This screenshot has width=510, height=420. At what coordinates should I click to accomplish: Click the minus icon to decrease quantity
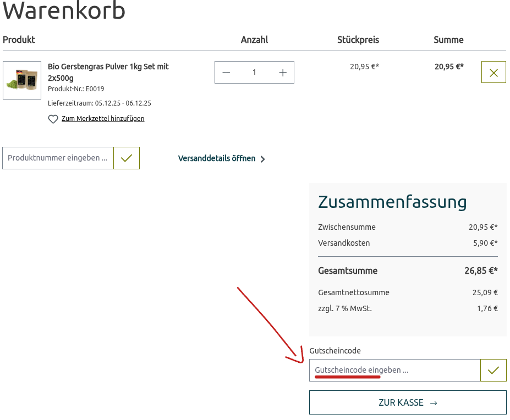coord(226,72)
